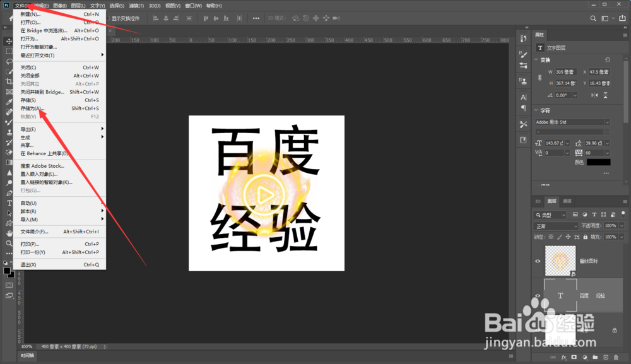Open the Clone Source stamp panel icon
The image size is (631, 364).
523,81
